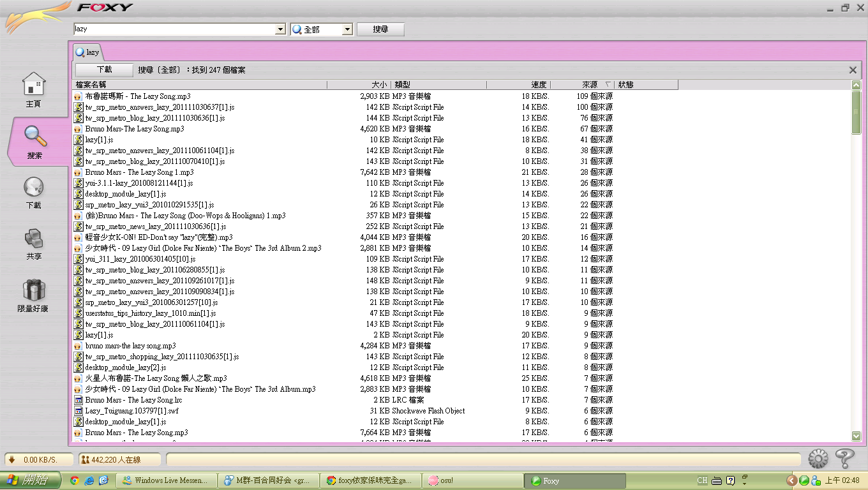
Task: Click the CH language bar indicator
Action: point(702,480)
